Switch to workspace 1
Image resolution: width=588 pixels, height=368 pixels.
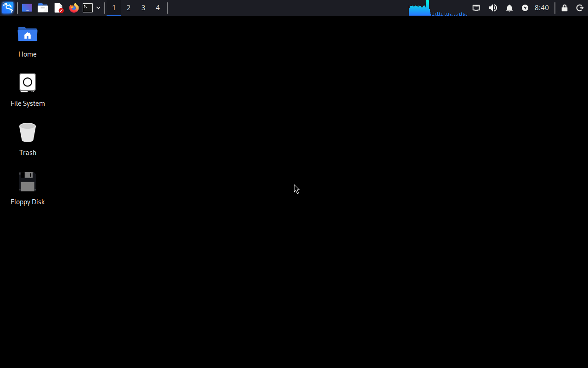tap(114, 8)
